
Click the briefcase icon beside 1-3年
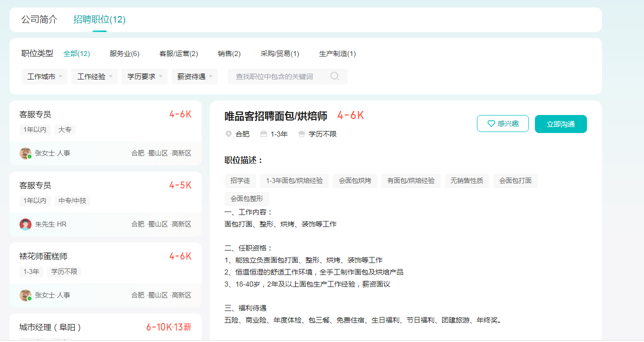click(264, 134)
